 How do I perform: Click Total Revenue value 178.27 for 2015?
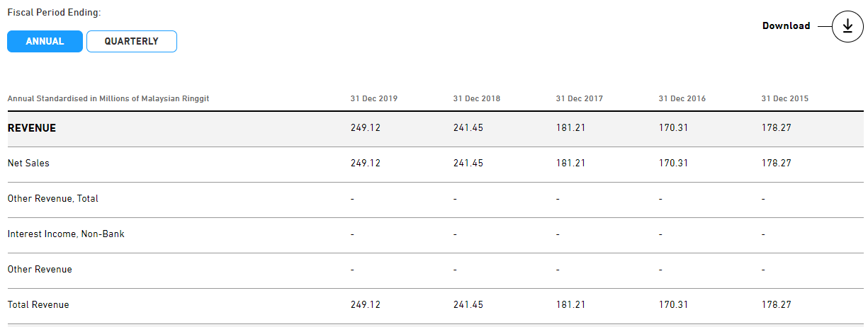pos(777,305)
